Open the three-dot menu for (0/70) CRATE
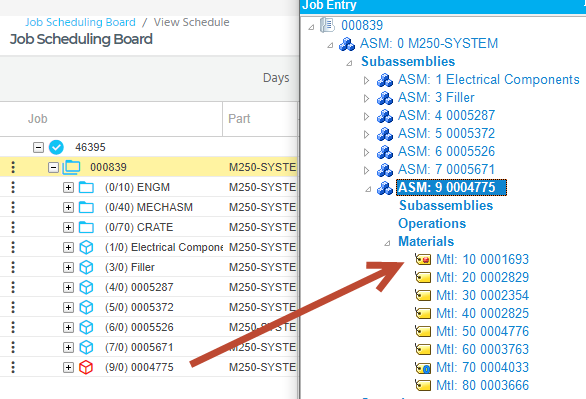 (13, 227)
